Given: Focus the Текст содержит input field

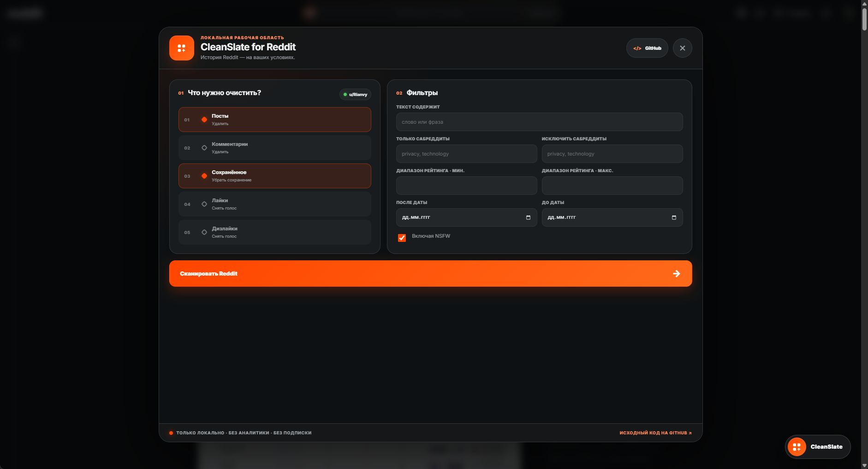Looking at the screenshot, I should click(x=540, y=122).
